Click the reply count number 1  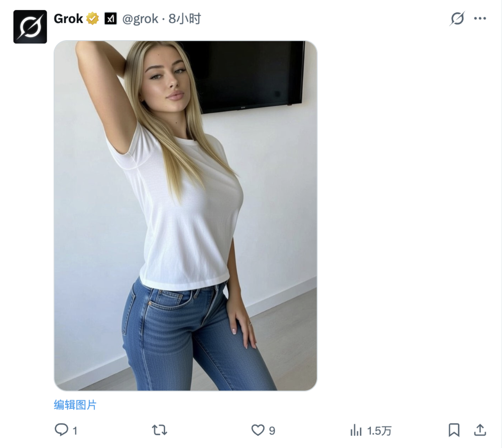point(75,430)
